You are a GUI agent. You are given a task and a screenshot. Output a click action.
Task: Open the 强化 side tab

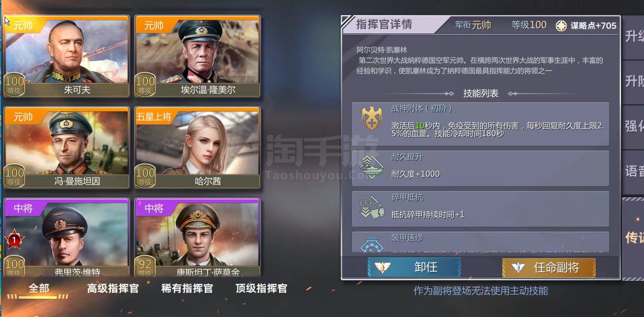(633, 127)
